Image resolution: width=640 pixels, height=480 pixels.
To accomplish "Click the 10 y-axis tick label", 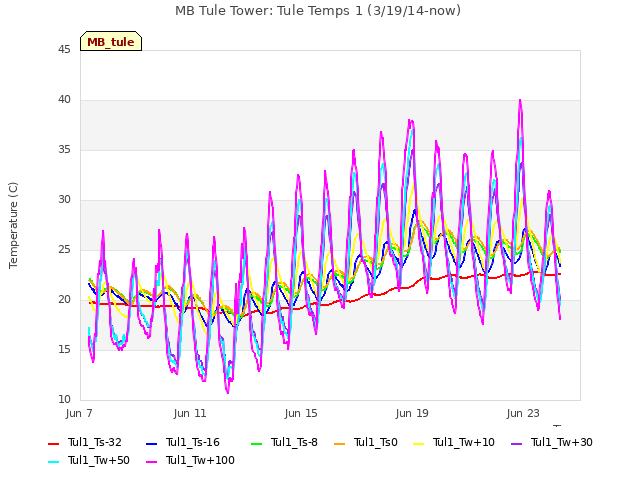I will click(x=64, y=399).
